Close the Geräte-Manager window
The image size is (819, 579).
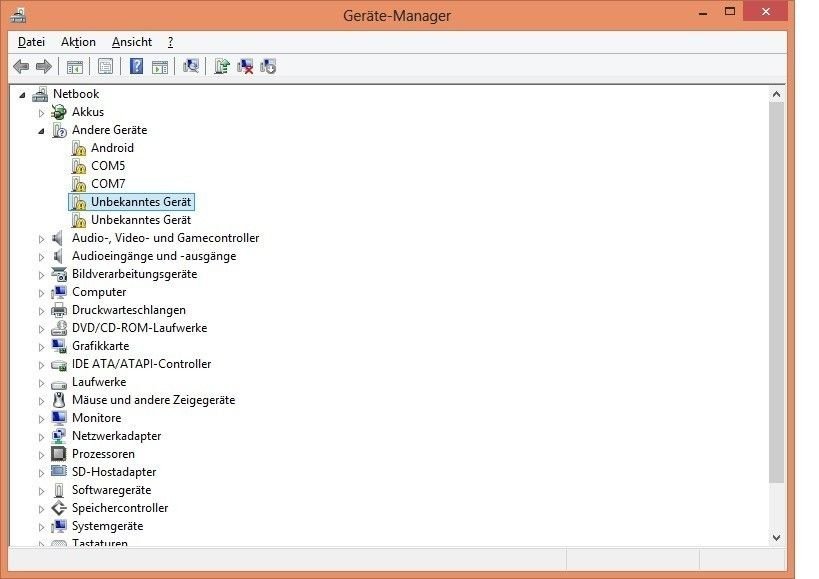point(765,11)
